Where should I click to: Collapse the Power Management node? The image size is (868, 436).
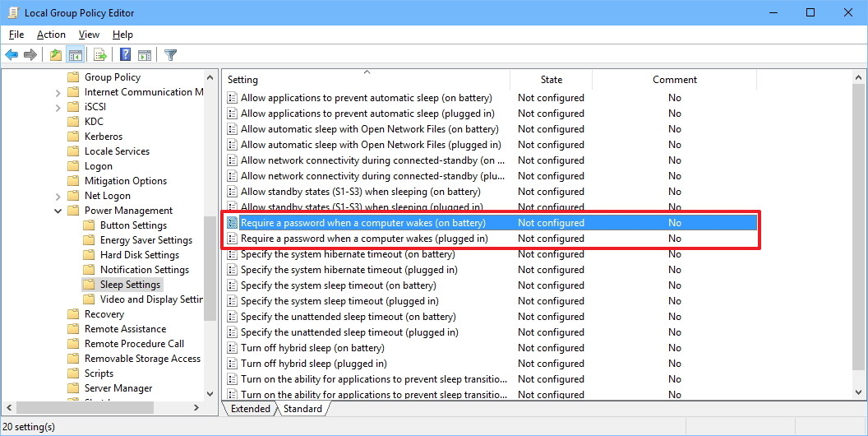(x=58, y=211)
